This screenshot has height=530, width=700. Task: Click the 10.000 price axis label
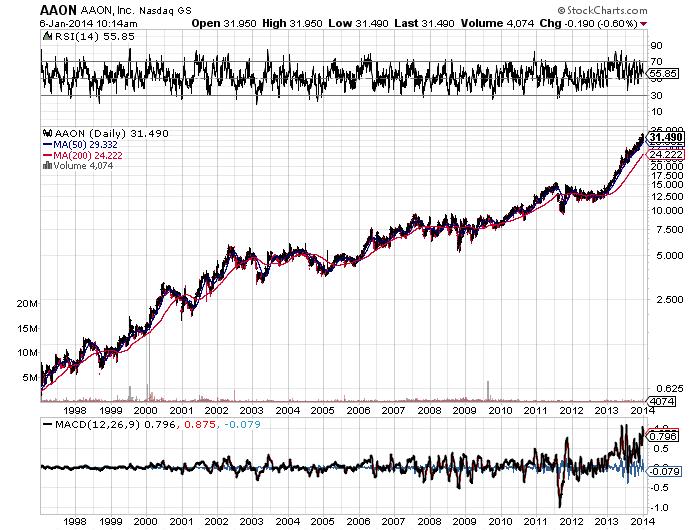tap(667, 210)
